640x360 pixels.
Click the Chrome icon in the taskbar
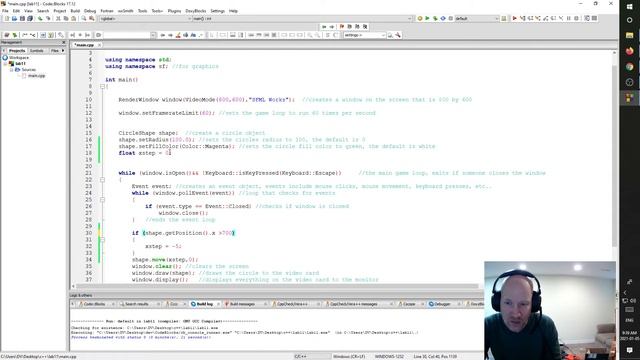(629, 67)
